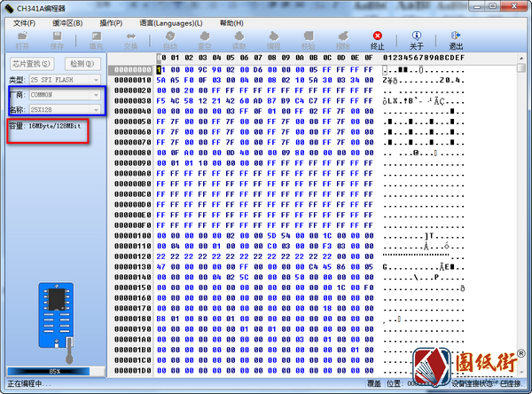532x394 pixels.
Task: Open the 缓冲区(B) menu
Action: coord(67,22)
